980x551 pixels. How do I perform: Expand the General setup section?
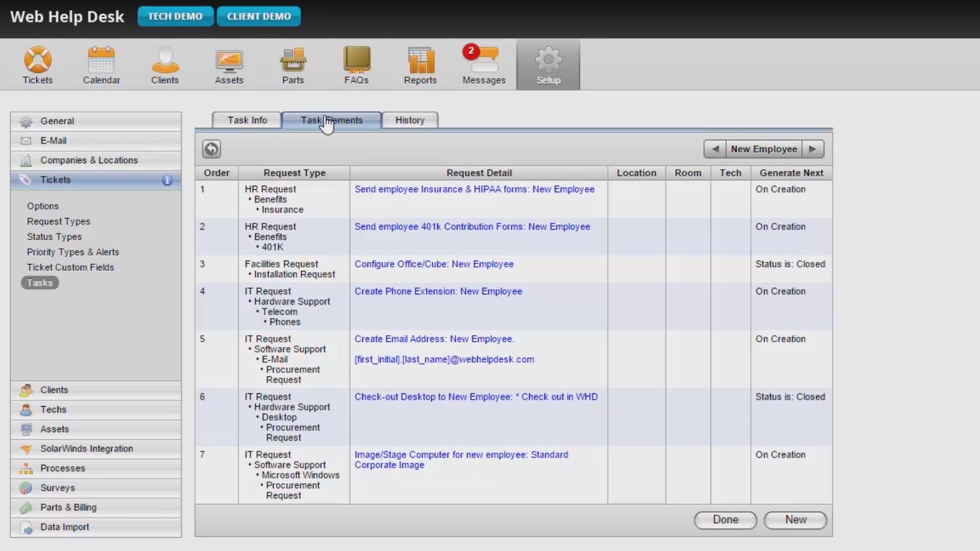coord(57,121)
